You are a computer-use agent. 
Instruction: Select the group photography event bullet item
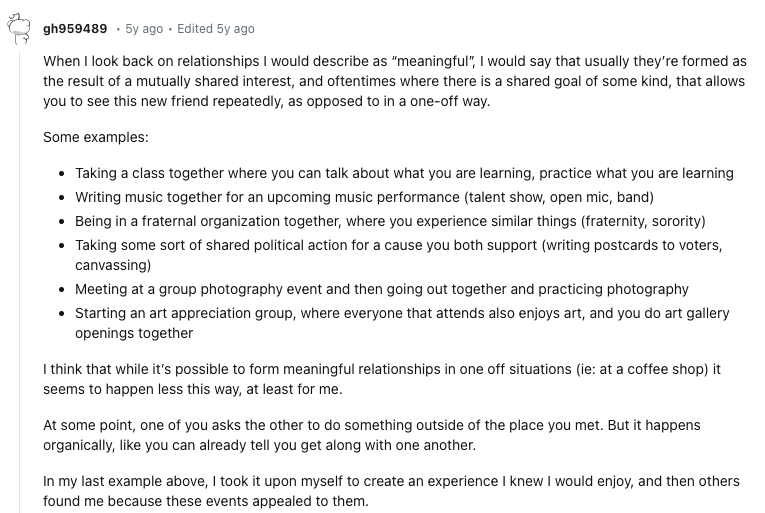[x=382, y=289]
